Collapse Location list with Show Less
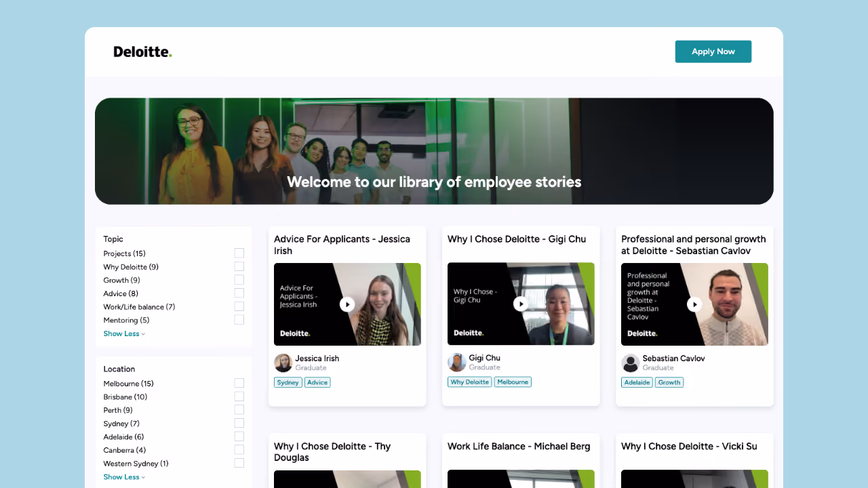This screenshot has width=868, height=488. pos(124,477)
